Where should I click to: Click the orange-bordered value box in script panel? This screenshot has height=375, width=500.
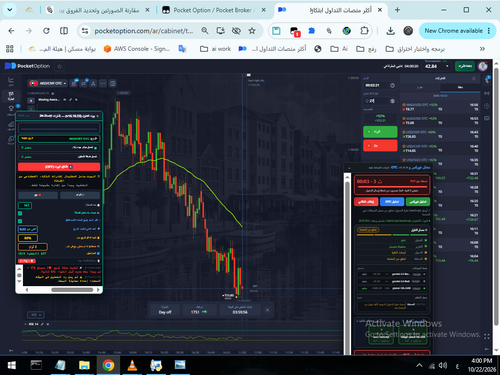coord(33,247)
